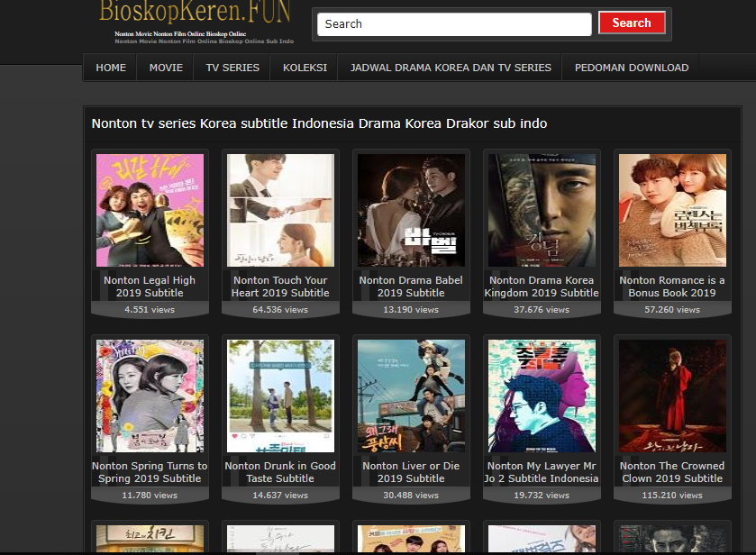Click the 'Nonton tv series Korea subtitle Indonesia' heading
The image size is (756, 555).
tap(319, 123)
